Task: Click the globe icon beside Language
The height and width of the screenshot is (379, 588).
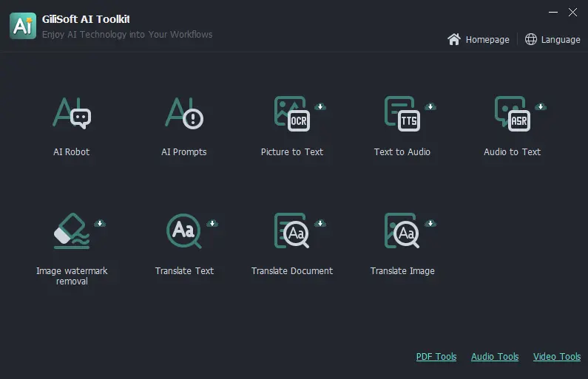Action: (x=530, y=39)
